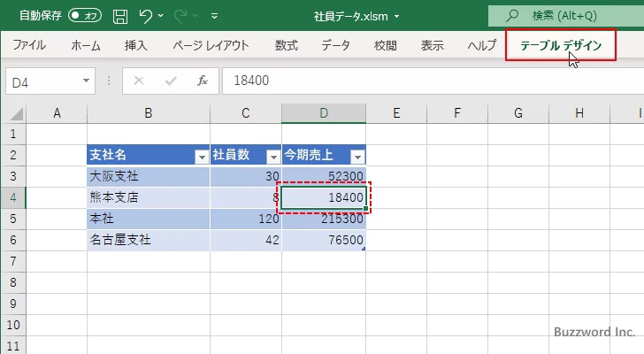Click the Undo arrow icon

(145, 16)
